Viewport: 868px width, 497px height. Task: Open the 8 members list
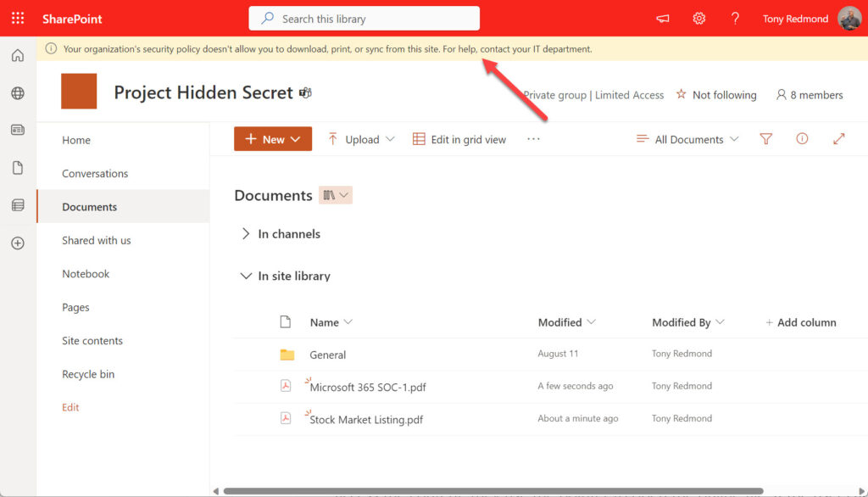point(810,95)
